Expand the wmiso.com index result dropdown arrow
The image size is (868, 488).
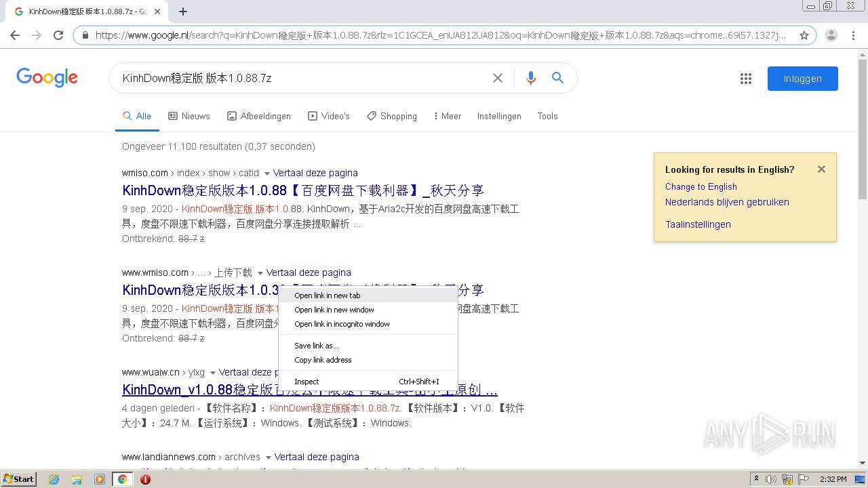(x=267, y=174)
